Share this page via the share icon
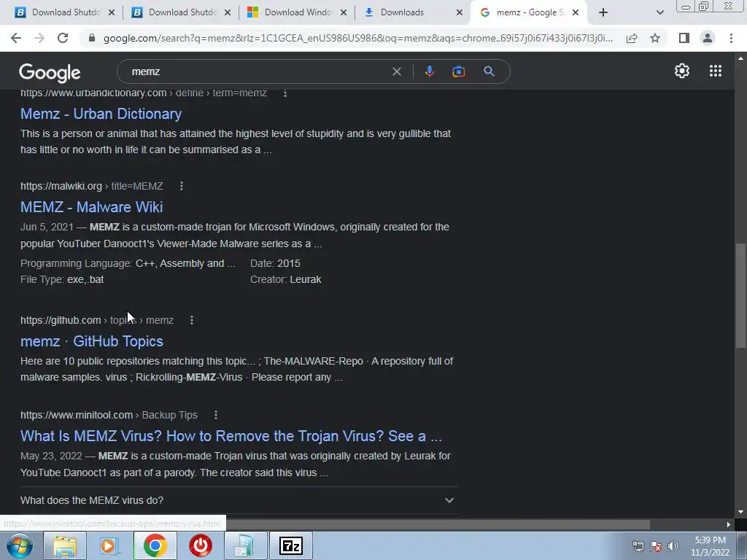 pos(632,38)
